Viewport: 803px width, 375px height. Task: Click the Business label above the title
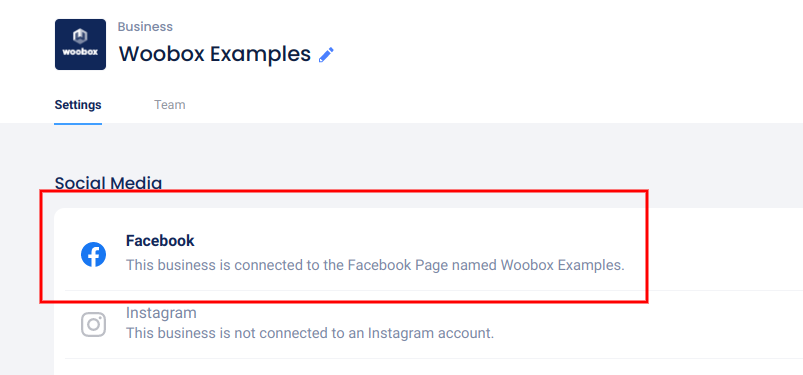[145, 27]
